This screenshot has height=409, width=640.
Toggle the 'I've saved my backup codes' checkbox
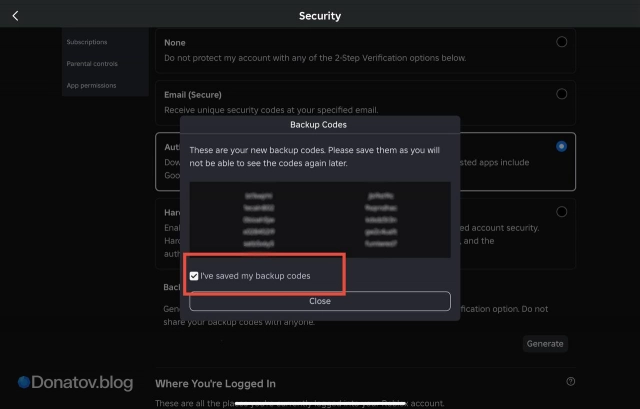[194, 275]
